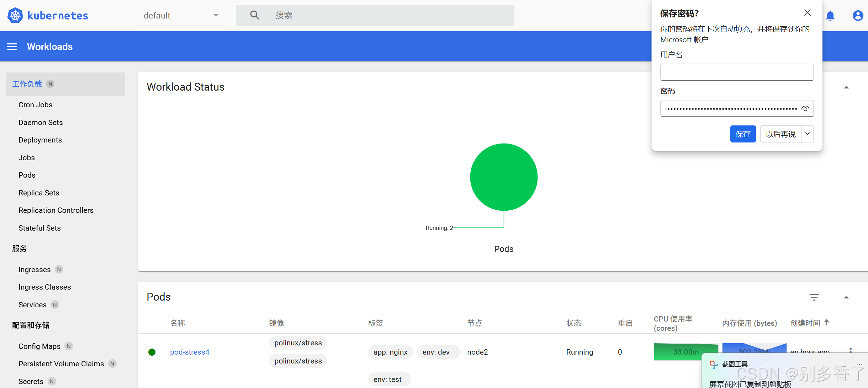Reveal password with the eye icon
Image resolution: width=868 pixels, height=388 pixels.
[x=805, y=109]
